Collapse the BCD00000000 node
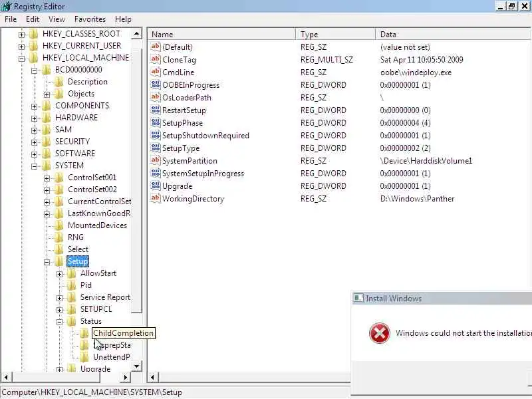This screenshot has height=399, width=532. coord(35,70)
